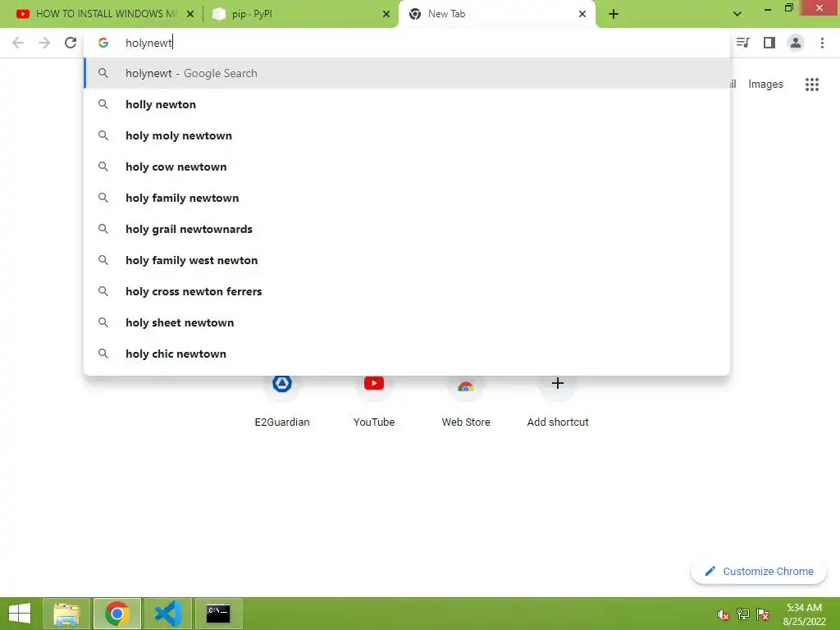Image resolution: width=840 pixels, height=630 pixels.
Task: Pick the holy grail newtownards suggestion
Action: (x=407, y=229)
